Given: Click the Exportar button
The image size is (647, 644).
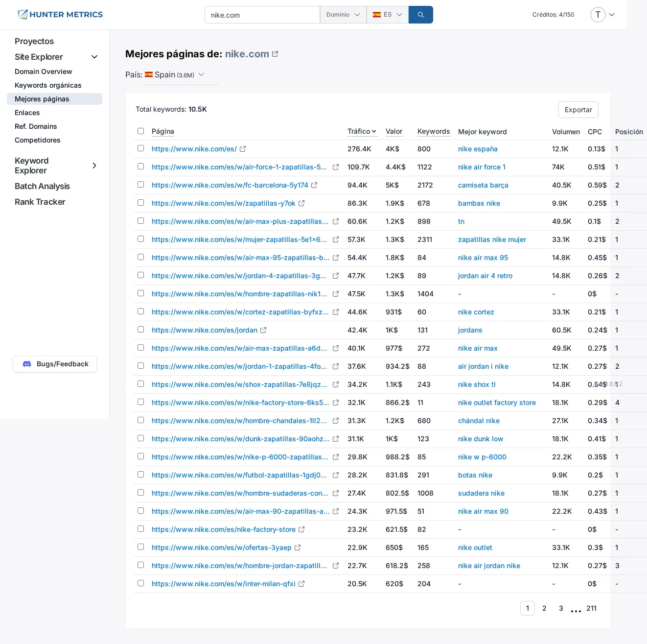Looking at the screenshot, I should (578, 110).
